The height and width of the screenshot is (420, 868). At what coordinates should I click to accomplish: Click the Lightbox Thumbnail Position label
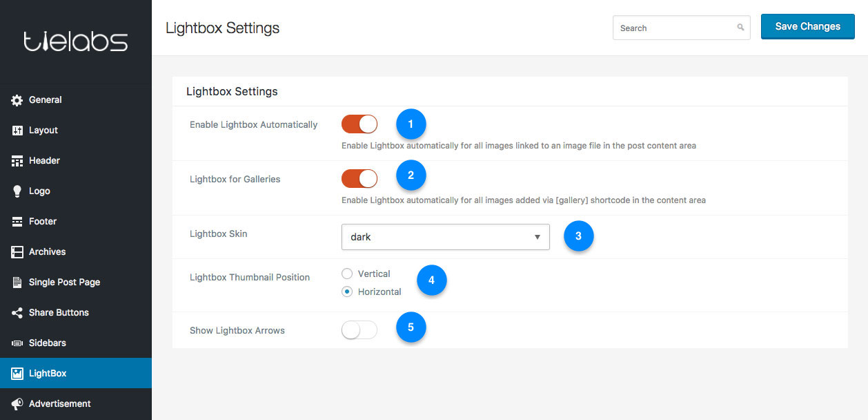[x=250, y=278]
